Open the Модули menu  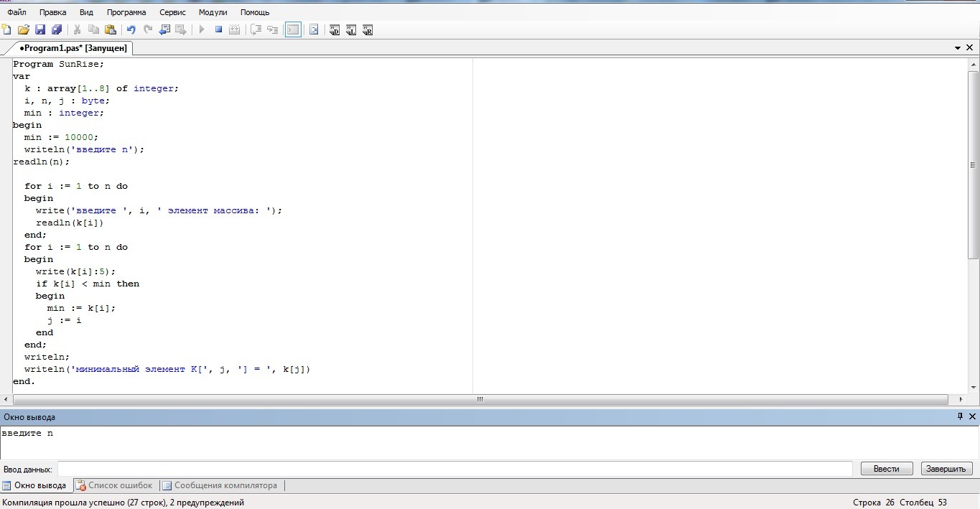click(213, 12)
